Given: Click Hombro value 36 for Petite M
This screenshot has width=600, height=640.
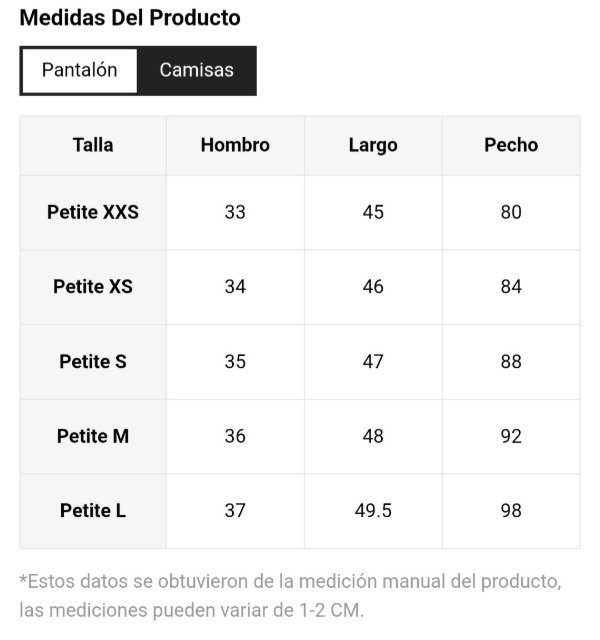Looking at the screenshot, I should point(235,436).
